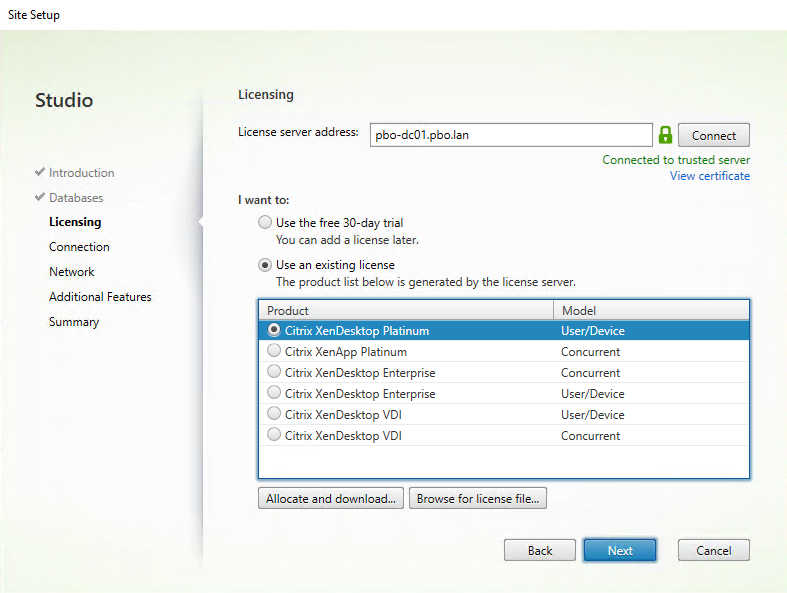Click User/Device model in XenDesktop VDI row
Screen dimensions: 787x593
click(x=593, y=414)
